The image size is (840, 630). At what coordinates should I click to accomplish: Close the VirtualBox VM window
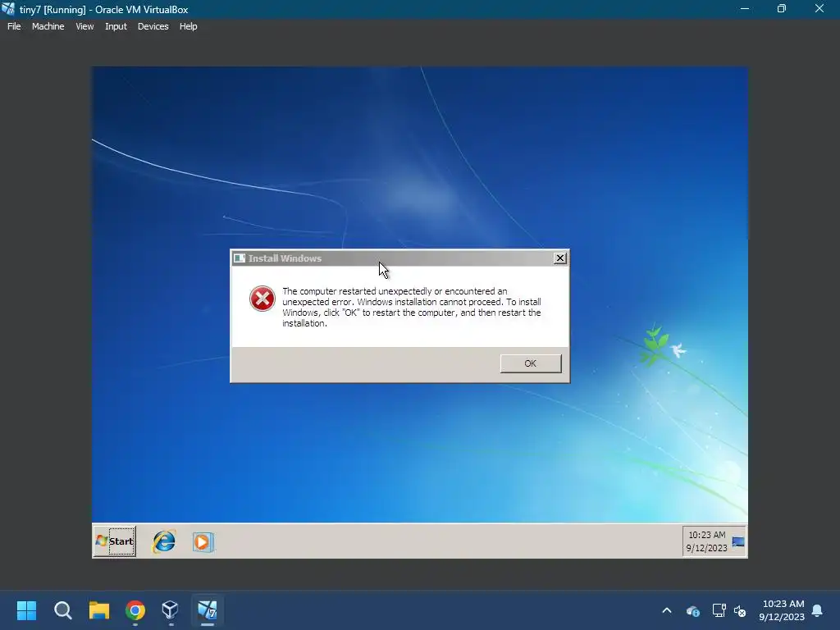[x=819, y=8]
